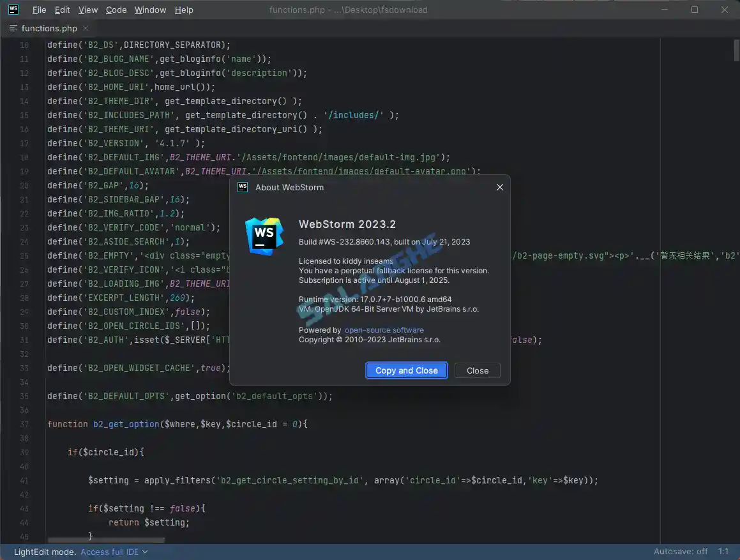This screenshot has height=560, width=740.
Task: Open the Edit menu
Action: [x=62, y=10]
